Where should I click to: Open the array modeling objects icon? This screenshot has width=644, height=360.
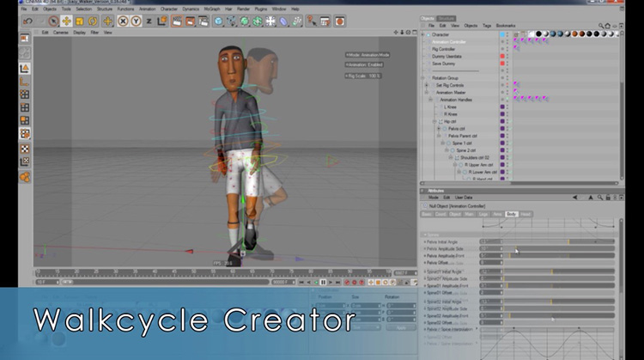click(x=258, y=21)
